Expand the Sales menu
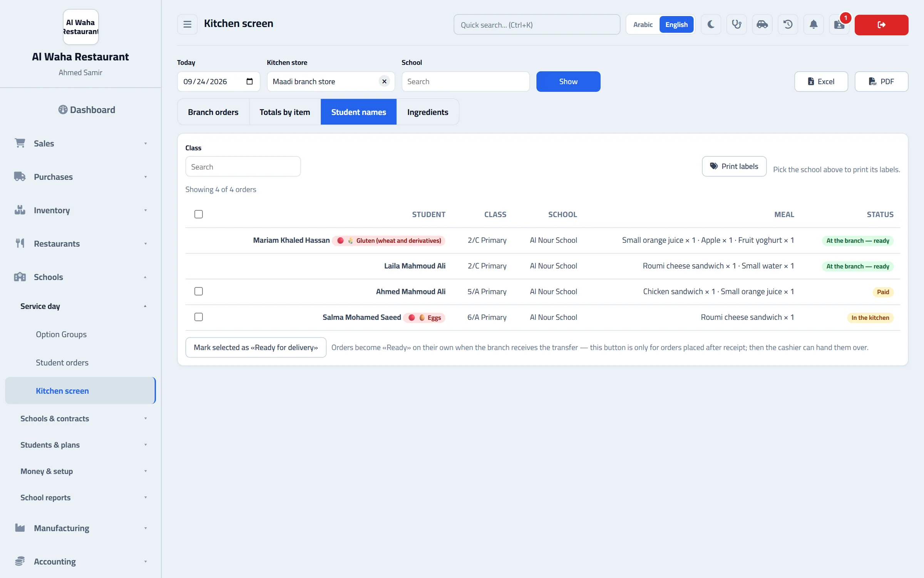 (x=80, y=143)
